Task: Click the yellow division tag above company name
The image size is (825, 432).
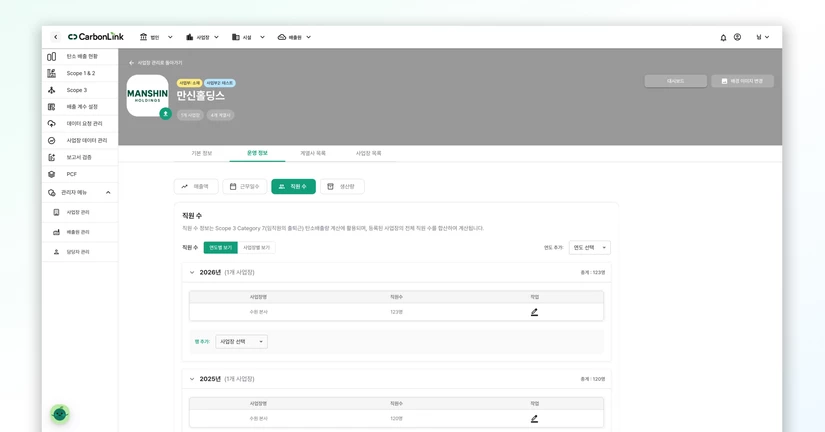Action: (x=189, y=83)
